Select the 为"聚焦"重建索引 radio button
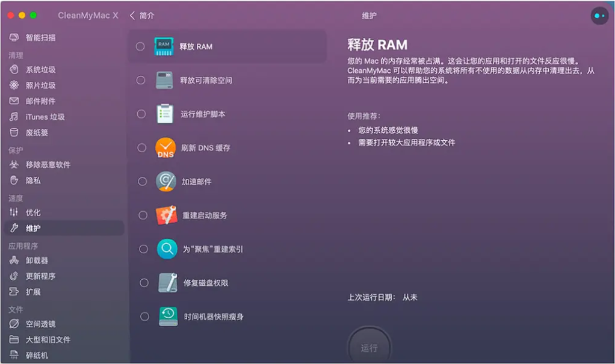This screenshot has width=615, height=364. pos(144,249)
